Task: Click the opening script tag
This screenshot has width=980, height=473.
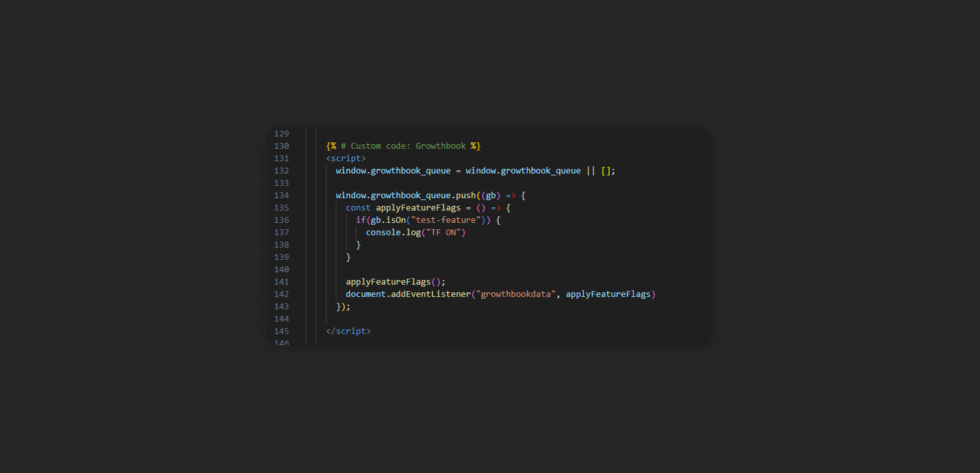Action: click(x=345, y=158)
